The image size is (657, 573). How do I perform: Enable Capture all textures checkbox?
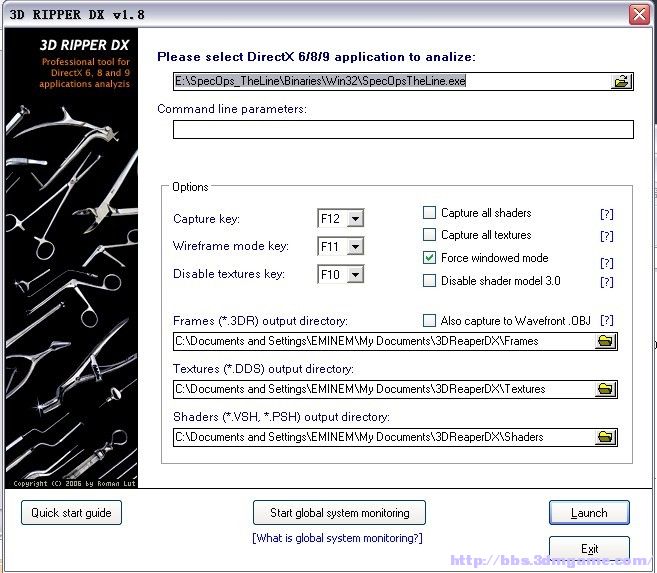[429, 235]
